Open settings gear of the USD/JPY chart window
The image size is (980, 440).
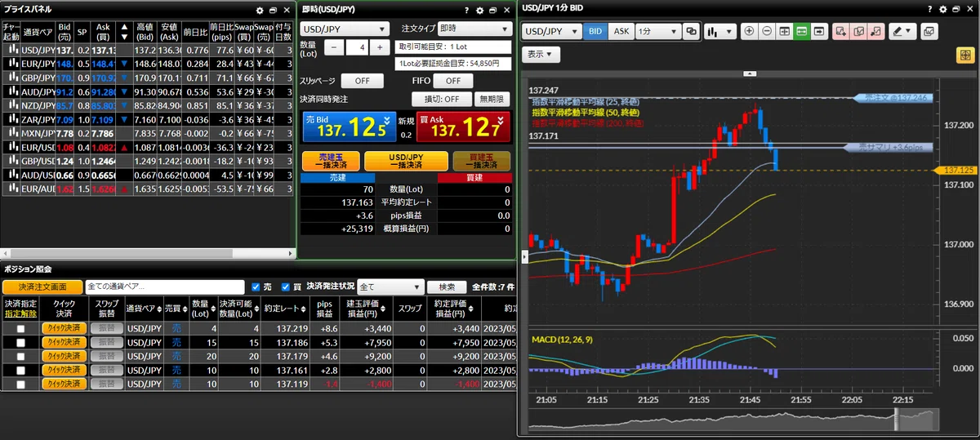click(x=944, y=9)
